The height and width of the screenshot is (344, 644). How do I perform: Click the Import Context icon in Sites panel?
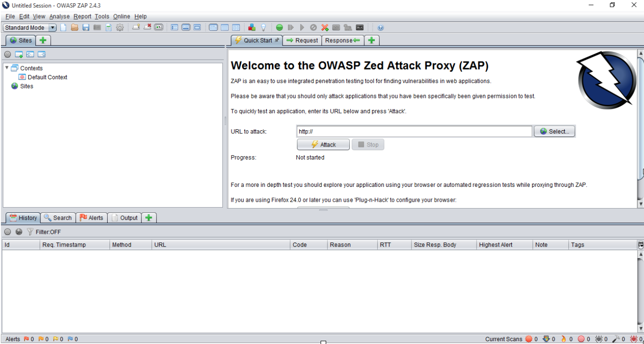pyautogui.click(x=30, y=55)
